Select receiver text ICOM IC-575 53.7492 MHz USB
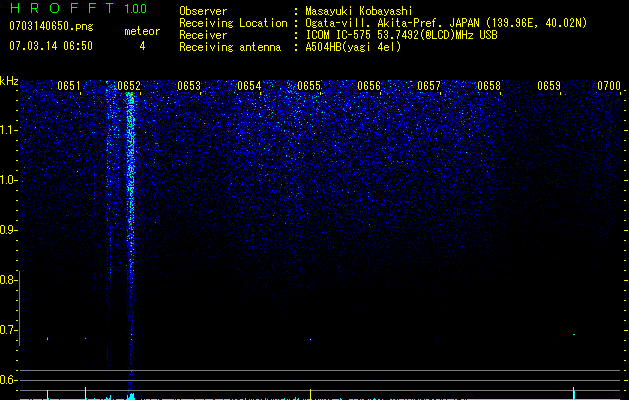The height and width of the screenshot is (400, 629). pyautogui.click(x=401, y=35)
